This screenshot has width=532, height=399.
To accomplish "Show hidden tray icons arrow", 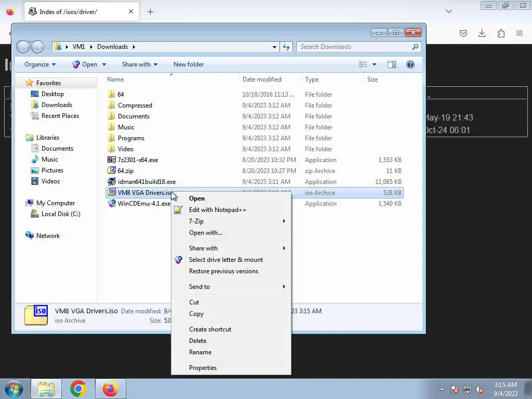I will 442,390.
